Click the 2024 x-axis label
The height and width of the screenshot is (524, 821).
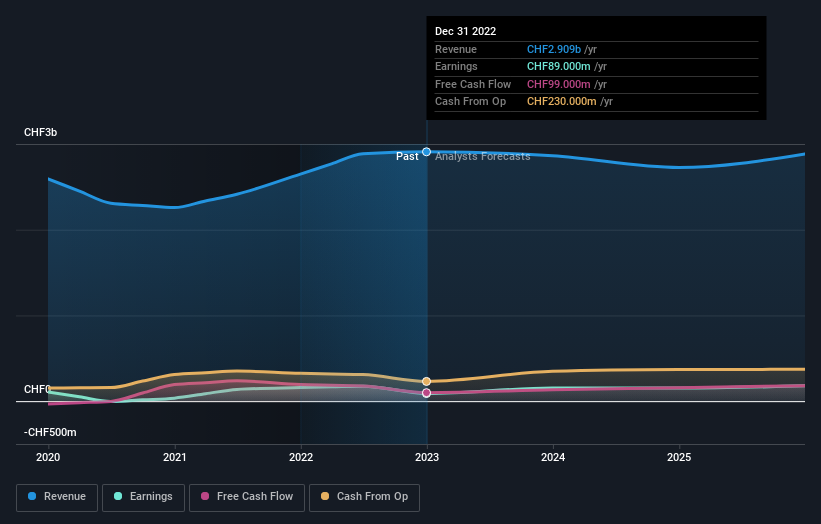553,457
